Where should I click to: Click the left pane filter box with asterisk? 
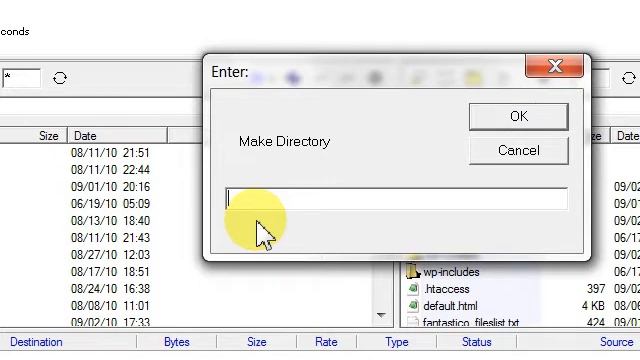coord(22,78)
